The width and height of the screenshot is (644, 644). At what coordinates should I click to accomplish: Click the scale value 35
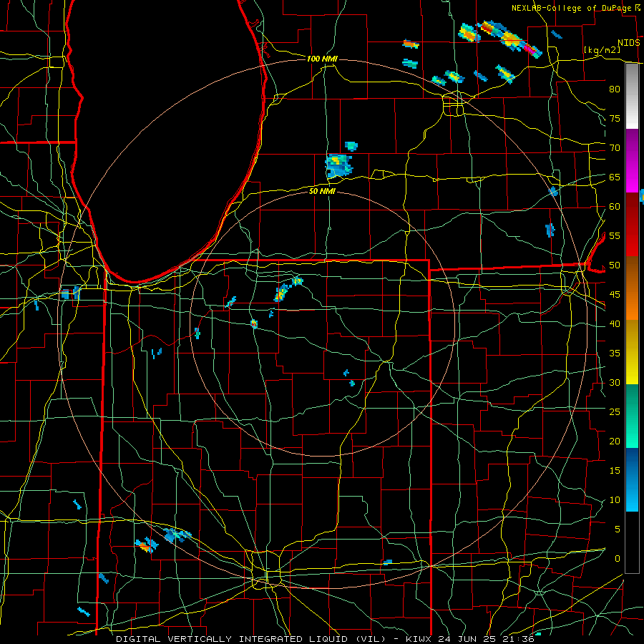pos(615,353)
